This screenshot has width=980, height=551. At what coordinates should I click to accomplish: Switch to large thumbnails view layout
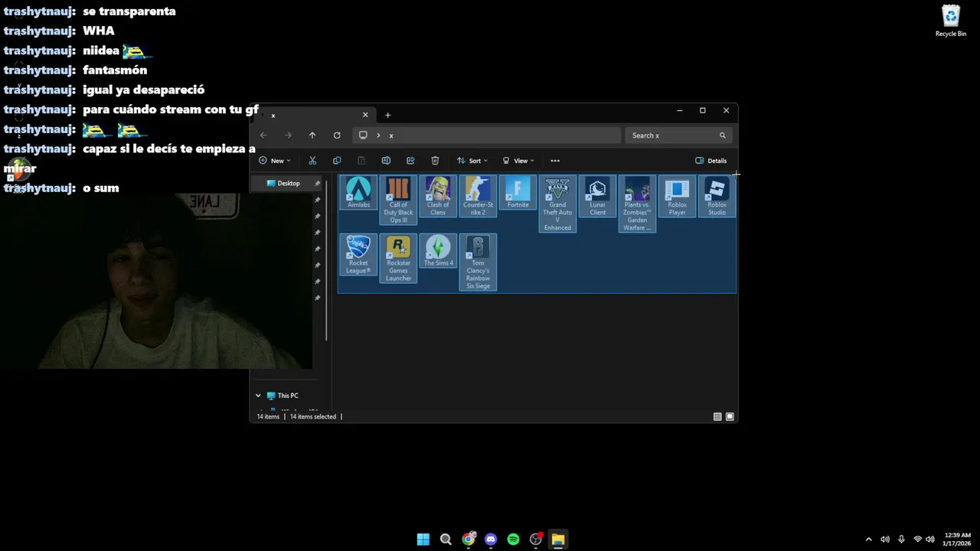730,416
